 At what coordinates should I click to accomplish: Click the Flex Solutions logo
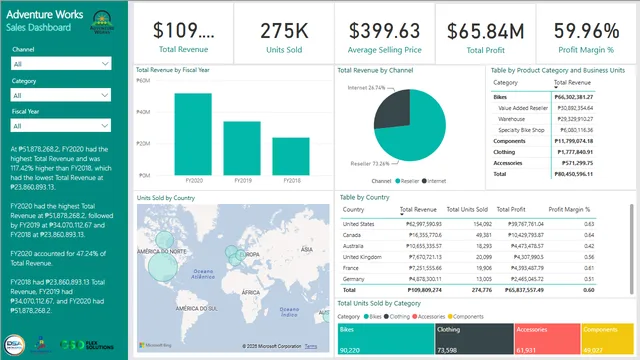(87, 345)
